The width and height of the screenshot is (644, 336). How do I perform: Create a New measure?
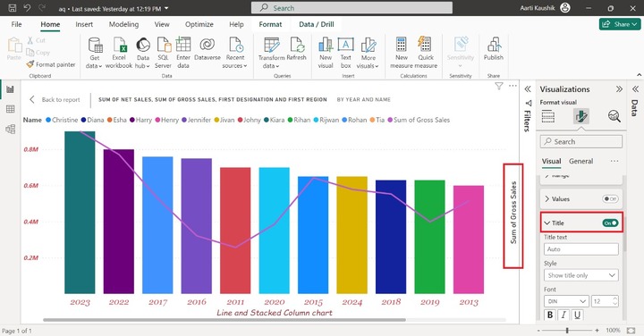pos(402,53)
